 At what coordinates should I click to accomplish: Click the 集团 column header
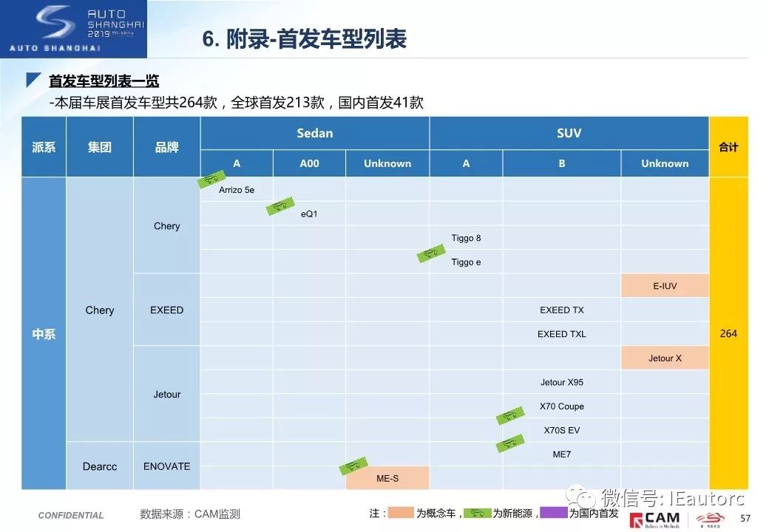click(x=100, y=147)
